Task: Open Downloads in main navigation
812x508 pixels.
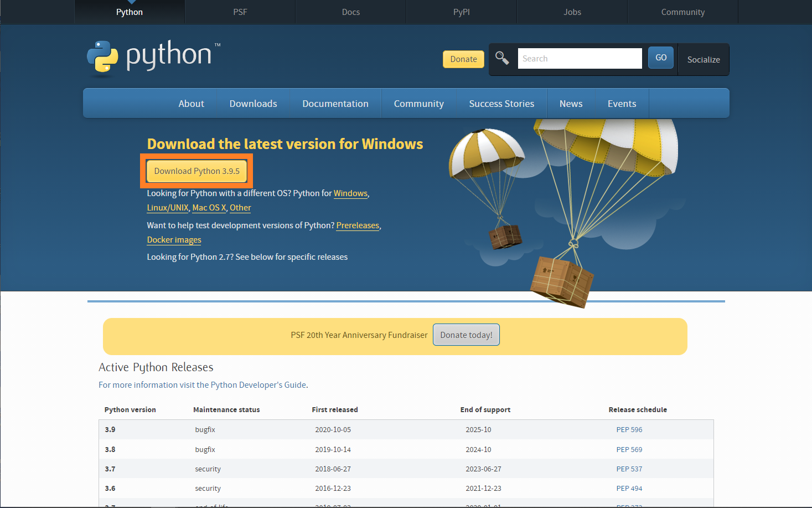Action: 254,104
